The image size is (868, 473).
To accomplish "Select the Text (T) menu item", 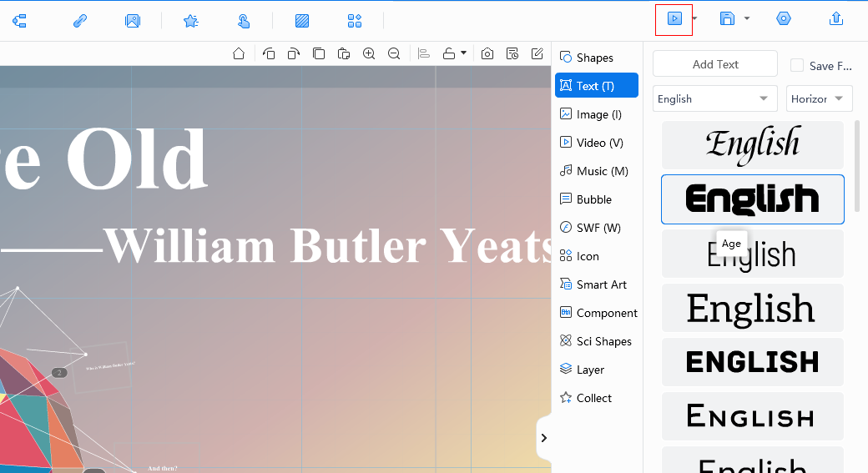I will click(596, 86).
